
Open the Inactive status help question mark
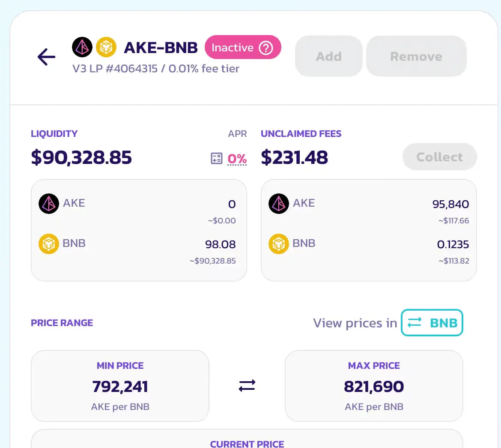point(266,48)
